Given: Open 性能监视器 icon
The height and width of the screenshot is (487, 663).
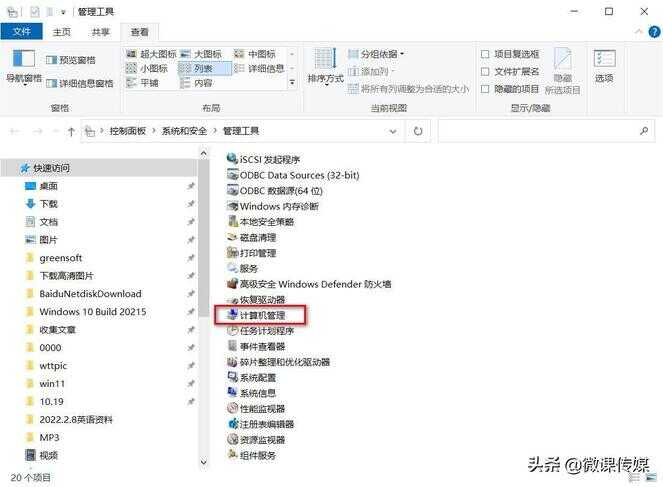Looking at the screenshot, I should 232,408.
